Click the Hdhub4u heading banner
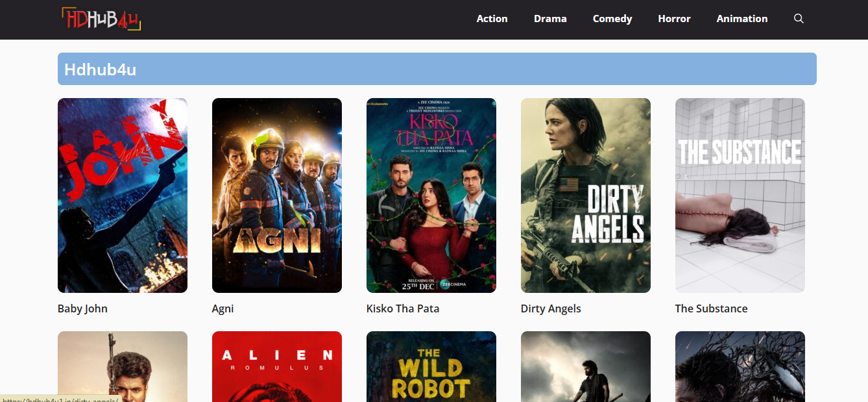This screenshot has height=402, width=868. tap(437, 69)
